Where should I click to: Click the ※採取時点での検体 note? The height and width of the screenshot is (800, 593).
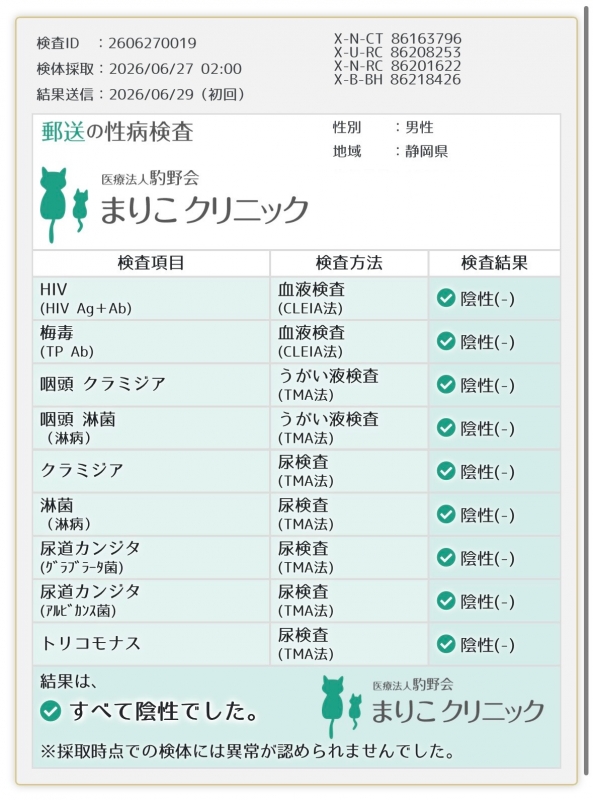[248, 751]
